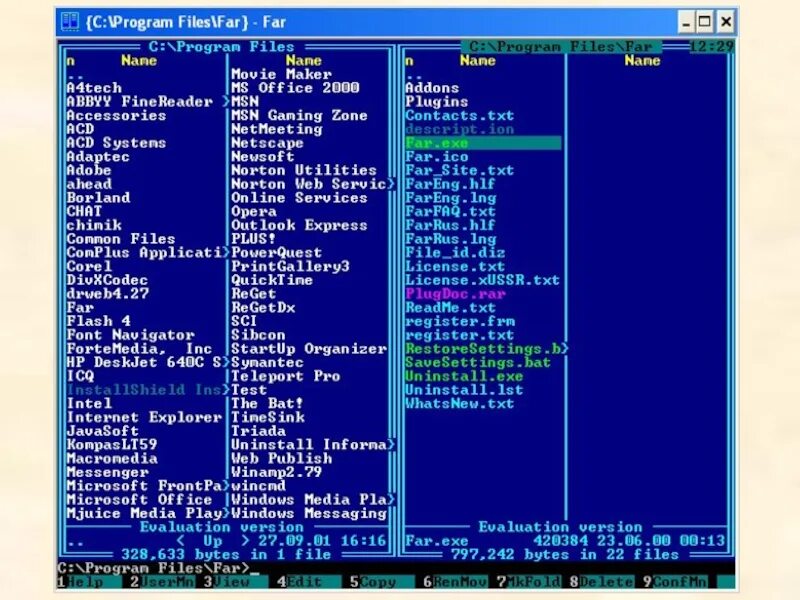Select the WhatsNew.txt file
Screen dimensions: 800x600
click(460, 404)
